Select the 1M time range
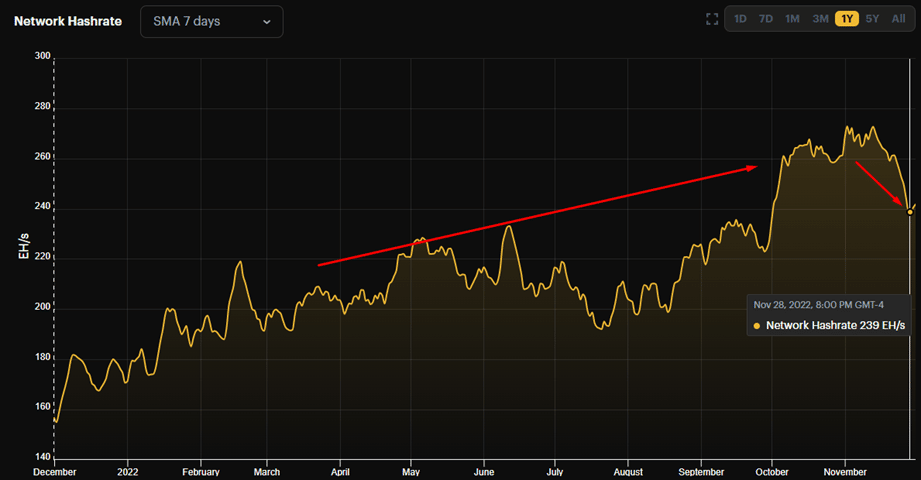 coord(792,19)
